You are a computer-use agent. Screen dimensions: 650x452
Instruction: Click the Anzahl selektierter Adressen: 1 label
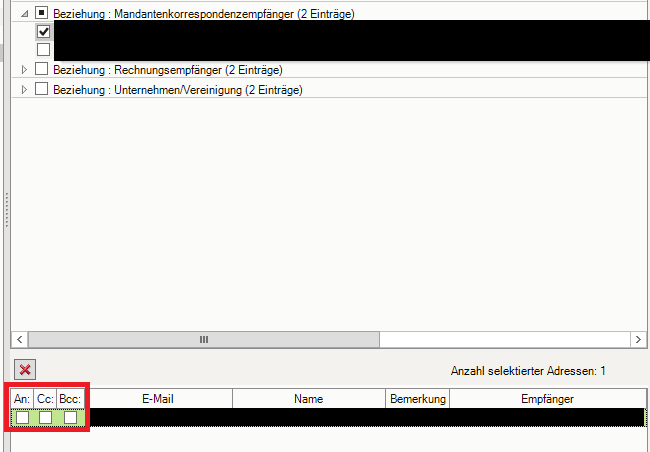[x=528, y=371]
